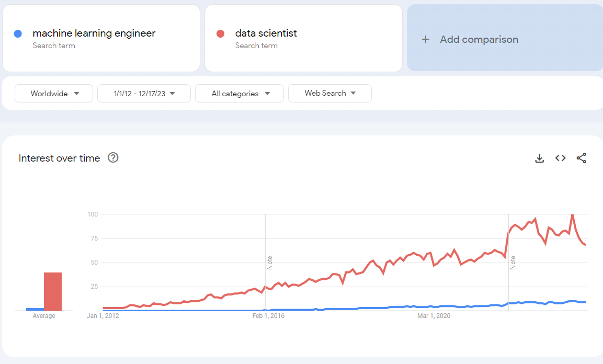603x364 pixels.
Task: Expand the Worldwide region dropdown
Action: tap(54, 94)
